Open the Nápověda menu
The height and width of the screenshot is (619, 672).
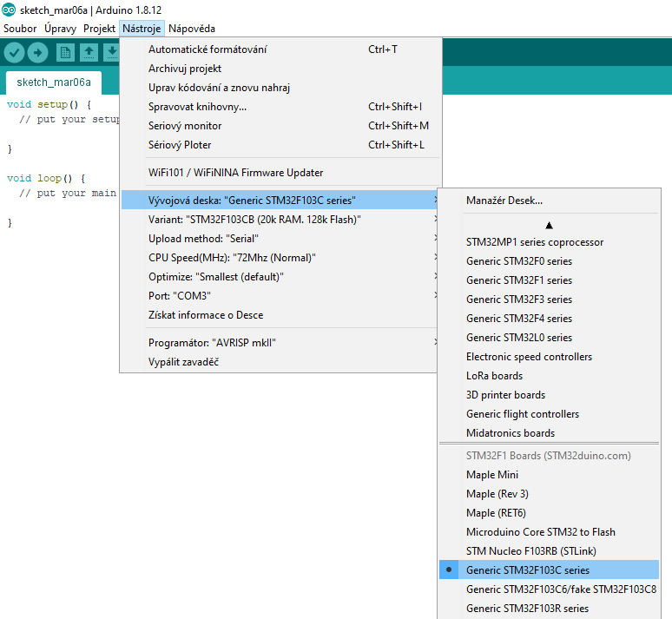(192, 29)
